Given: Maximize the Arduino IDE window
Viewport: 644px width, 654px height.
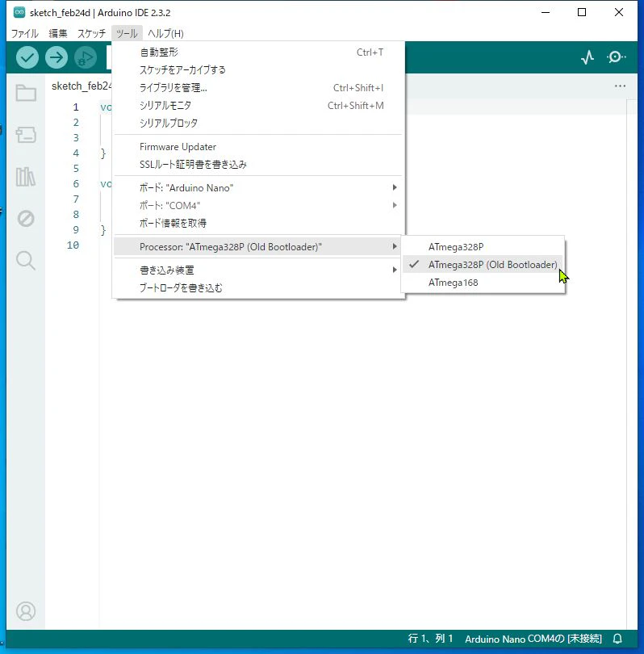Looking at the screenshot, I should [582, 12].
